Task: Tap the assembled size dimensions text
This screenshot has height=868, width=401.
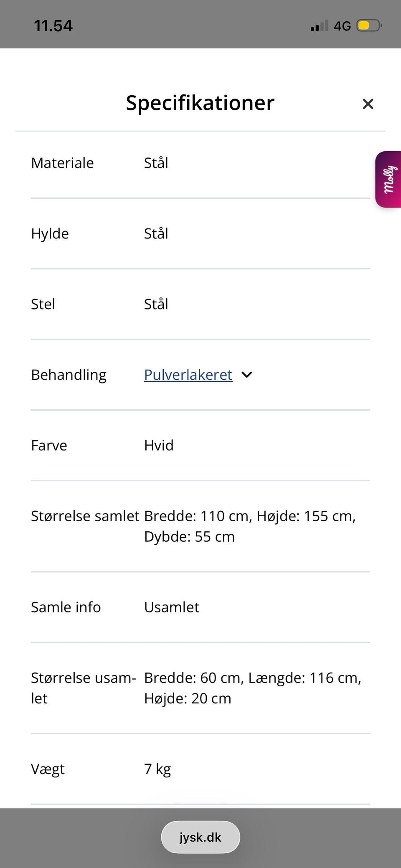Action: [x=249, y=526]
